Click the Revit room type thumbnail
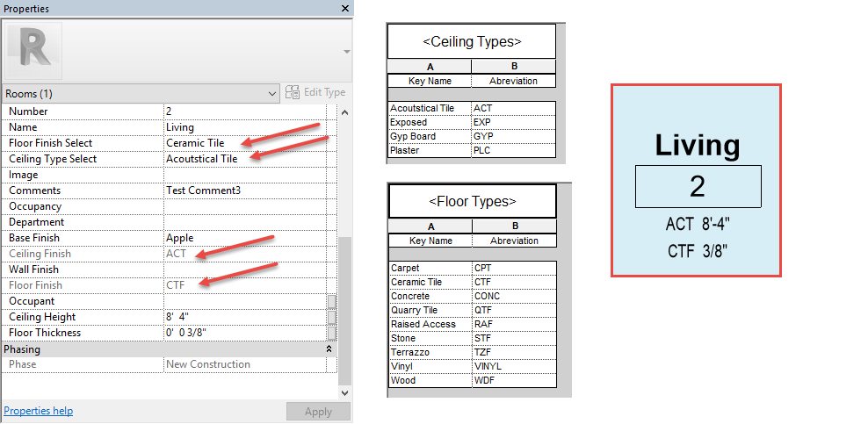The width and height of the screenshot is (868, 424). tap(33, 51)
